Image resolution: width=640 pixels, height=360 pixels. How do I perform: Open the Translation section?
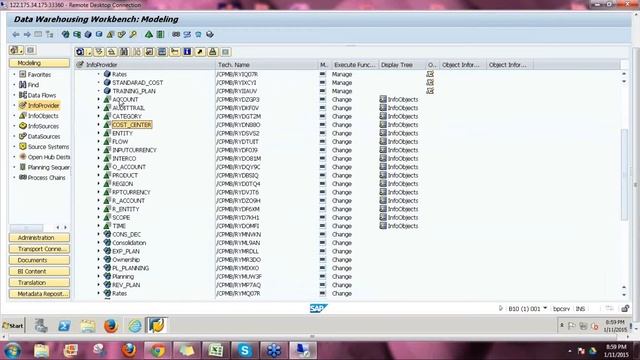pos(39,282)
